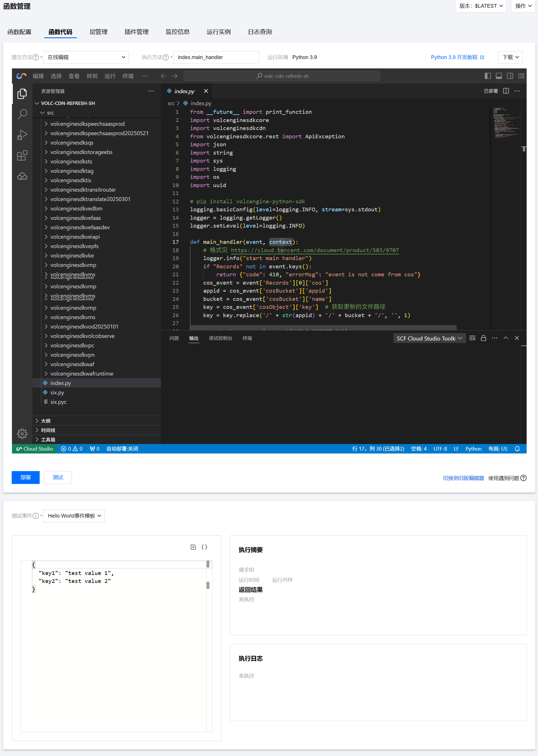This screenshot has width=538, height=756.
Task: Toggle 自动部署 status in status bar
Action: 122,449
